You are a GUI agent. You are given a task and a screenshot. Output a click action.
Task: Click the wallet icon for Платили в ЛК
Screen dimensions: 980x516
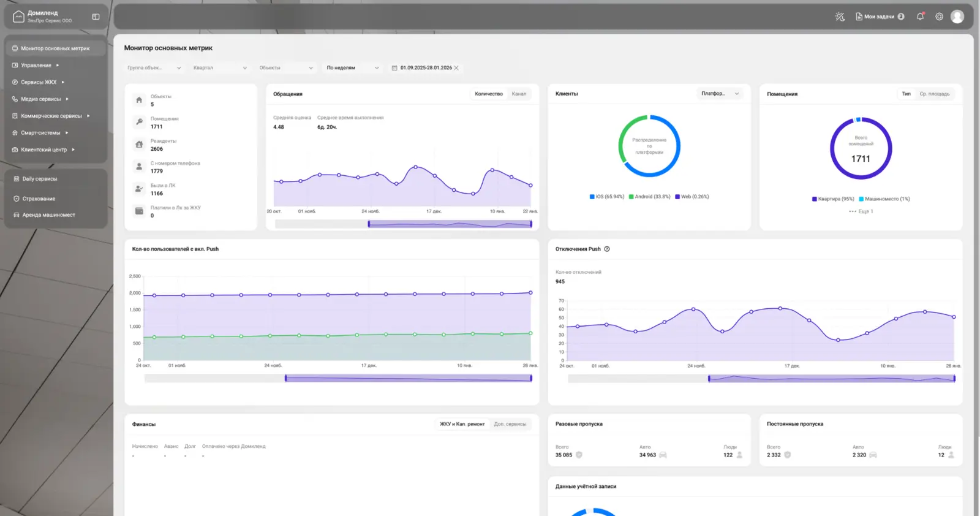[139, 211]
